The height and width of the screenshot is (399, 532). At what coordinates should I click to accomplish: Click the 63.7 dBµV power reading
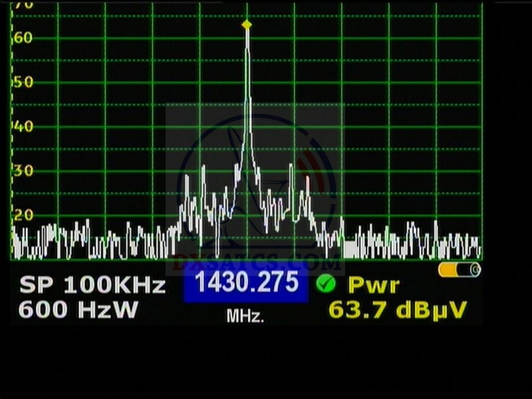(x=398, y=310)
